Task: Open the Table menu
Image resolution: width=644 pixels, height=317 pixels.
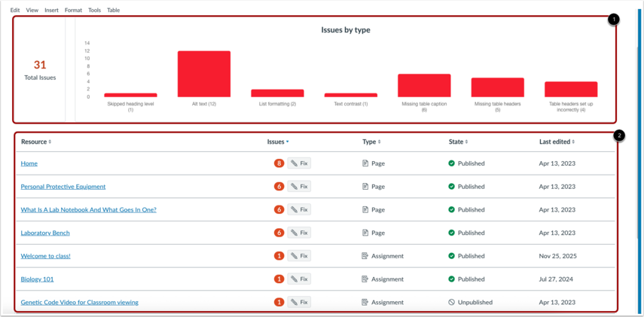Action: [x=113, y=11]
